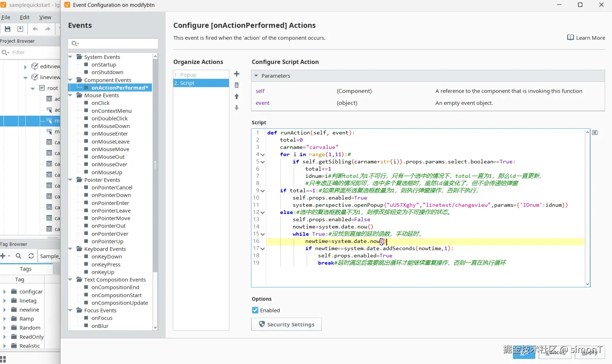This screenshot has height=364, width=612.
Task: Move the selected action down
Action: (x=237, y=108)
